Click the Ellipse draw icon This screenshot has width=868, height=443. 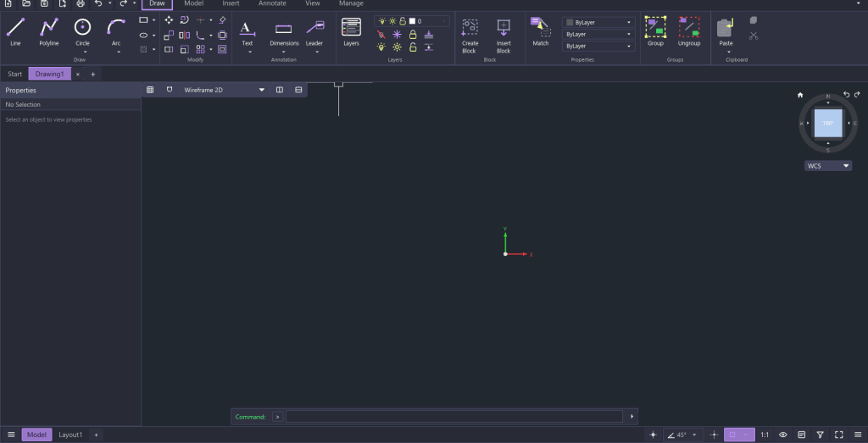click(x=143, y=35)
